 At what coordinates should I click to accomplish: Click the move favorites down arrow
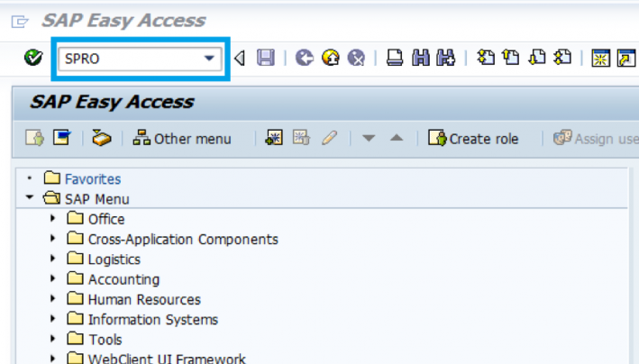pos(368,138)
